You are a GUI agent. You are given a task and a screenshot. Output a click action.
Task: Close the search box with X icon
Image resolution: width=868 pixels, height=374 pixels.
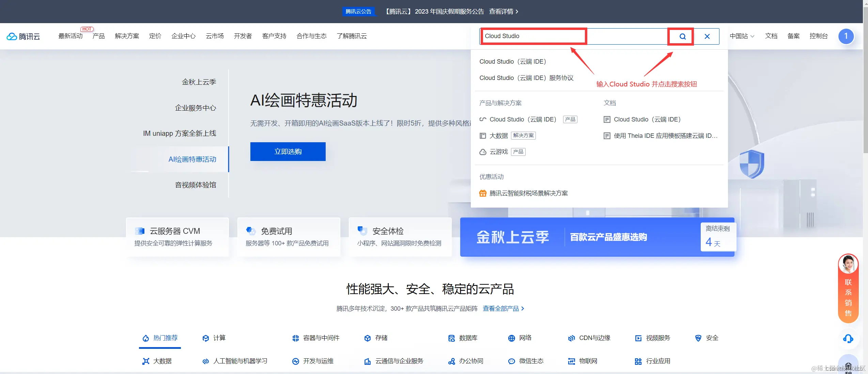(707, 36)
